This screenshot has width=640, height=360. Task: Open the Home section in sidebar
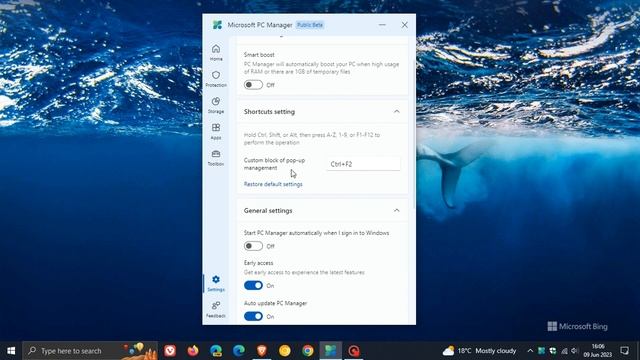click(x=216, y=52)
